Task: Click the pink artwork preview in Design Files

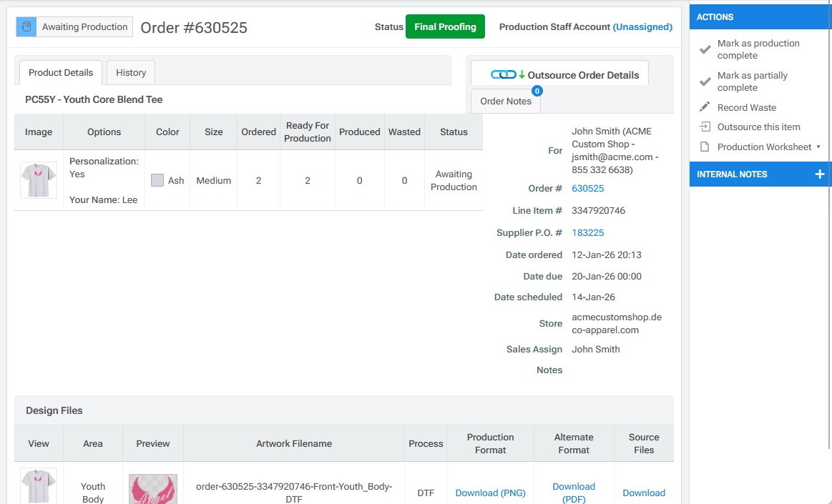Action: click(x=152, y=488)
